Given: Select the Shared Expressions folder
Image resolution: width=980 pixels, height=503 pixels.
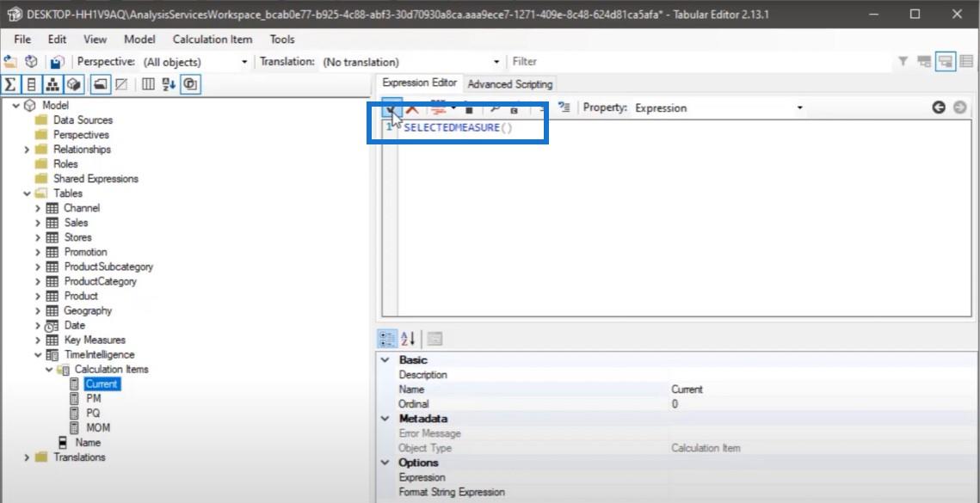Looking at the screenshot, I should pyautogui.click(x=96, y=179).
